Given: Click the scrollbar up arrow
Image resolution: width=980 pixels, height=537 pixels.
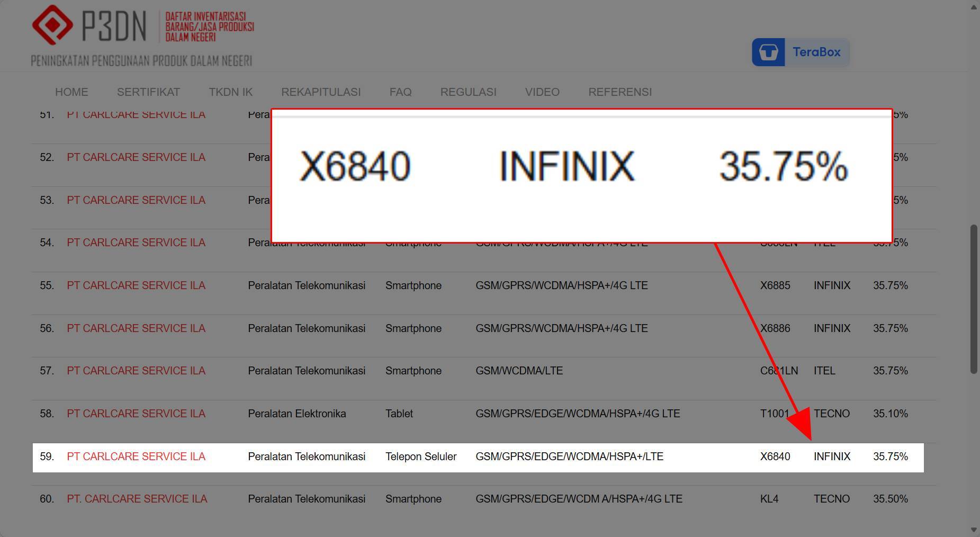Looking at the screenshot, I should click(x=974, y=7).
